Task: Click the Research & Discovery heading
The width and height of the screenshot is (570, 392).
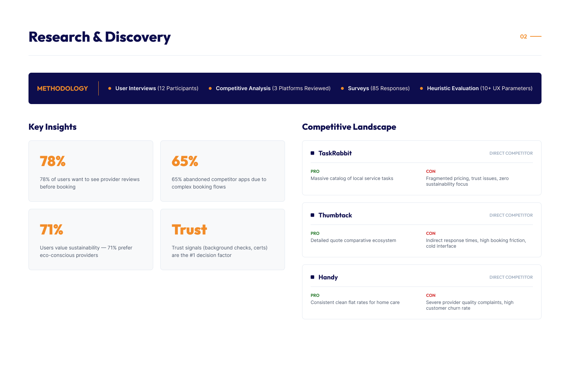Action: point(99,37)
